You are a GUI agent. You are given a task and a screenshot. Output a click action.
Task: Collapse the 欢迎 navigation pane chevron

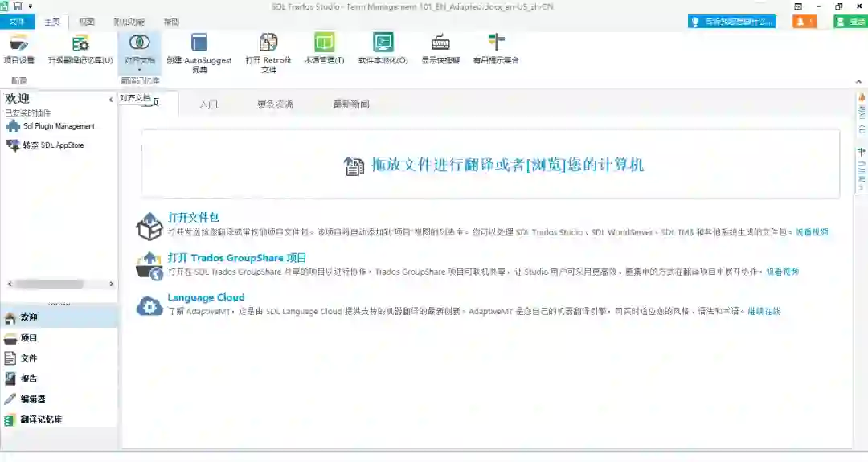(111, 100)
